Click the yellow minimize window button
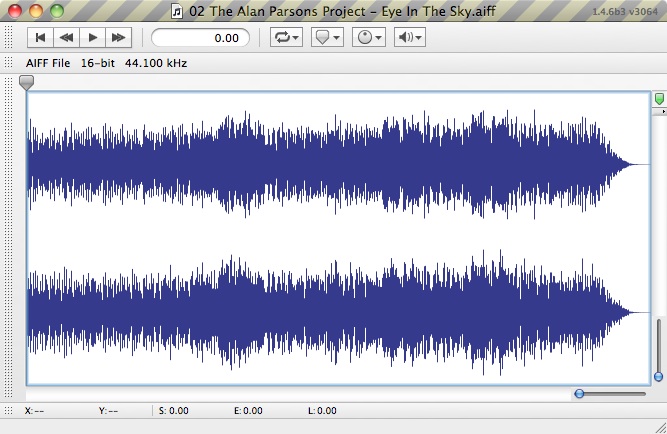The width and height of the screenshot is (667, 434). pos(36,11)
